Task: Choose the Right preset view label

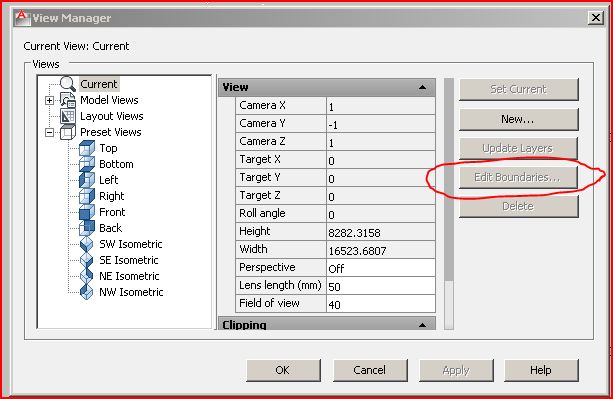Action: pos(111,196)
